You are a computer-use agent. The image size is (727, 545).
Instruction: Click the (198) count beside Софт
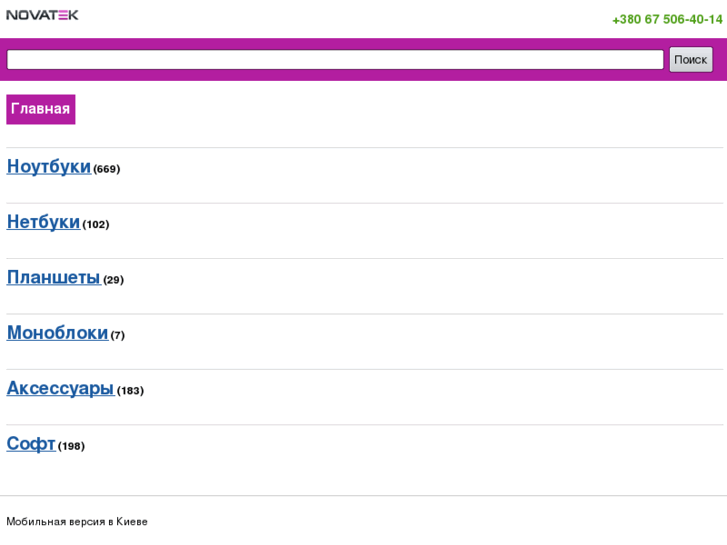pos(72,446)
